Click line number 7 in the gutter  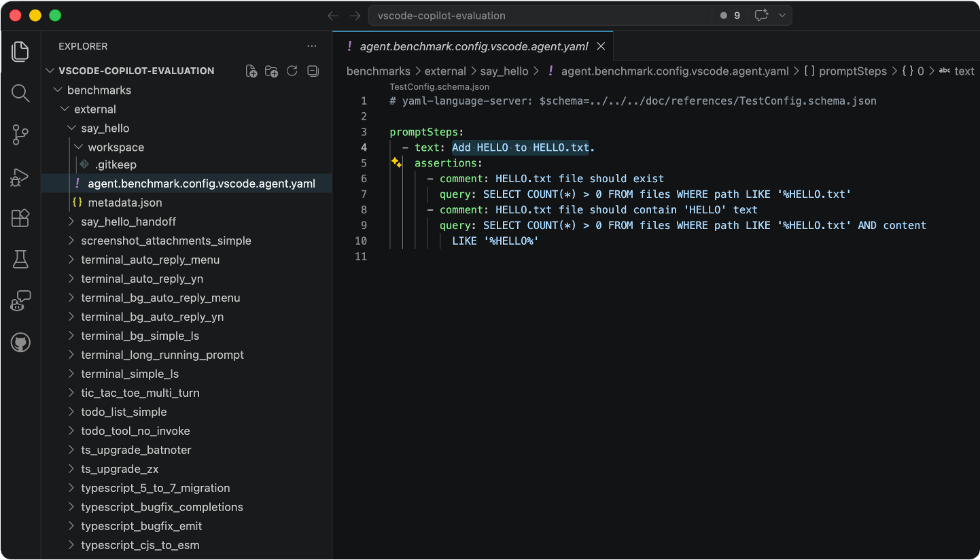[364, 194]
